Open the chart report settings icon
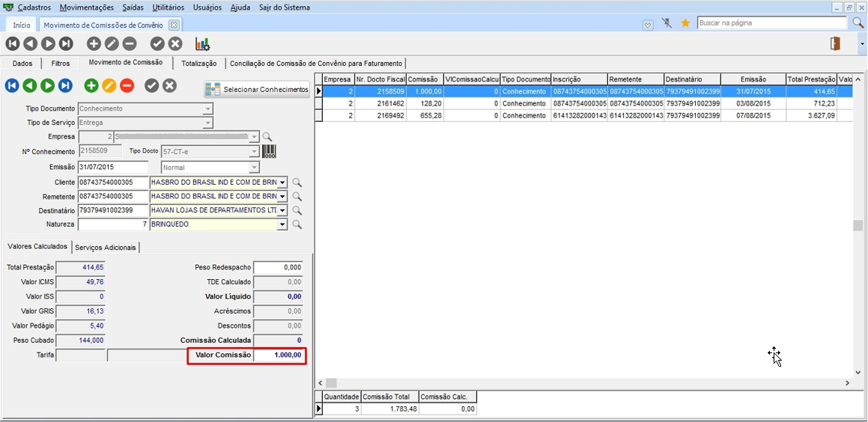Viewport: 868px width, 422px height. (x=202, y=44)
